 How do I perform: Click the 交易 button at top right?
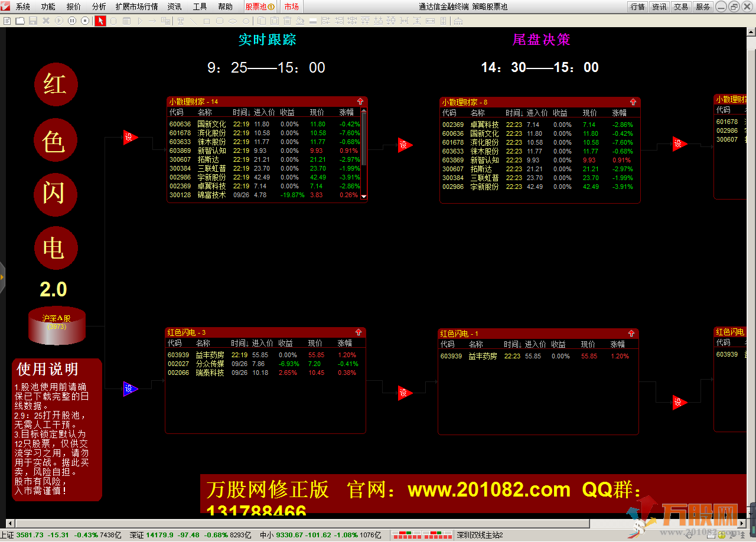click(x=681, y=7)
